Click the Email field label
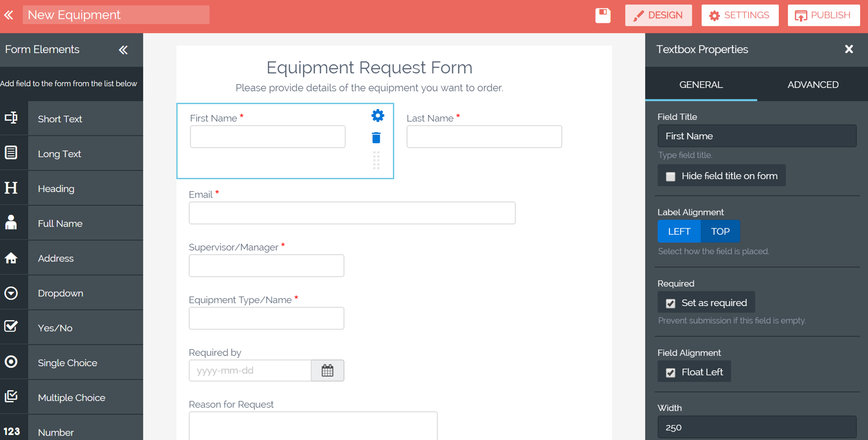Viewport: 868px width, 440px height. click(201, 195)
